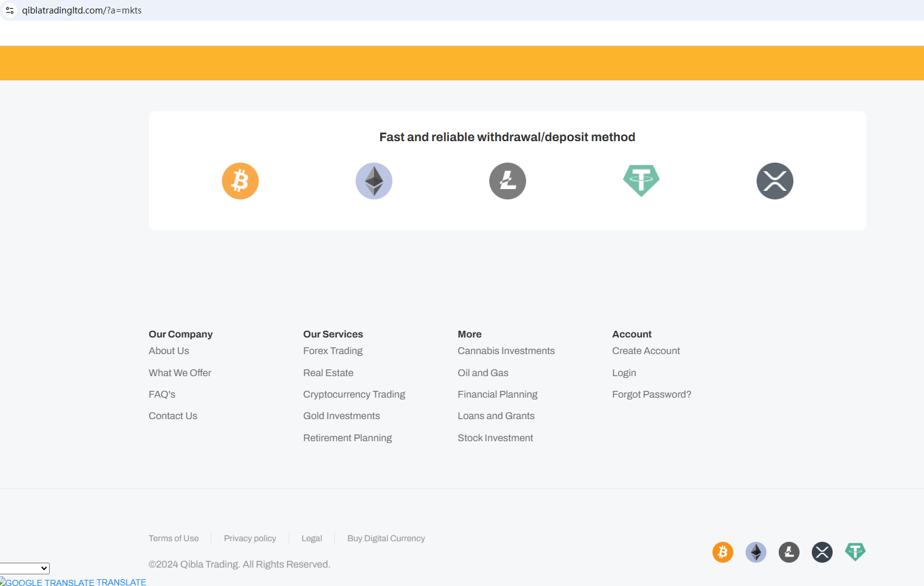Open Cannabis Investments link
This screenshot has width=924, height=586.
tap(506, 351)
